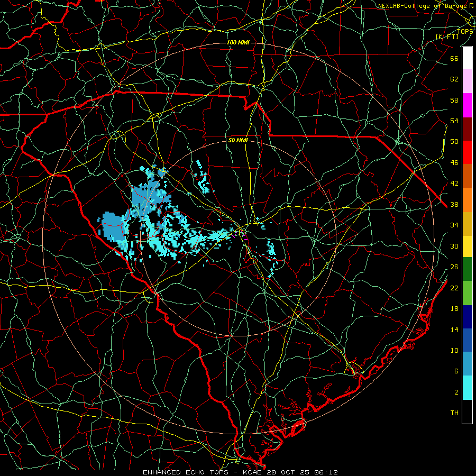The height and width of the screenshot is (476, 476).
Task: Click the legend label 'TH'
Action: point(454,413)
